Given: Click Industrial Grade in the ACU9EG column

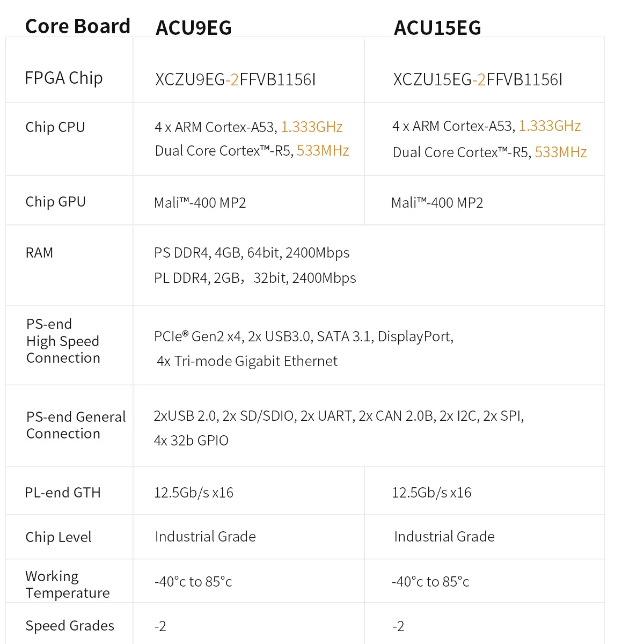Looking at the screenshot, I should coord(206,537).
